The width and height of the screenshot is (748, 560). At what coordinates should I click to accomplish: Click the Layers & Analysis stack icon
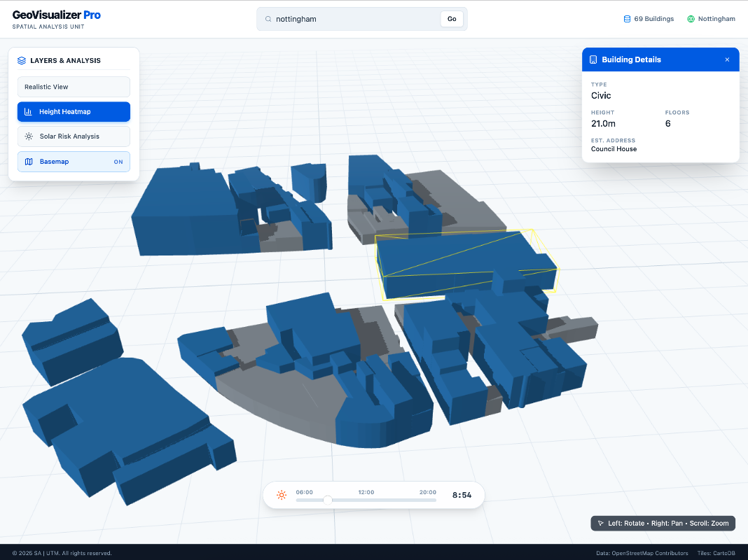point(22,61)
